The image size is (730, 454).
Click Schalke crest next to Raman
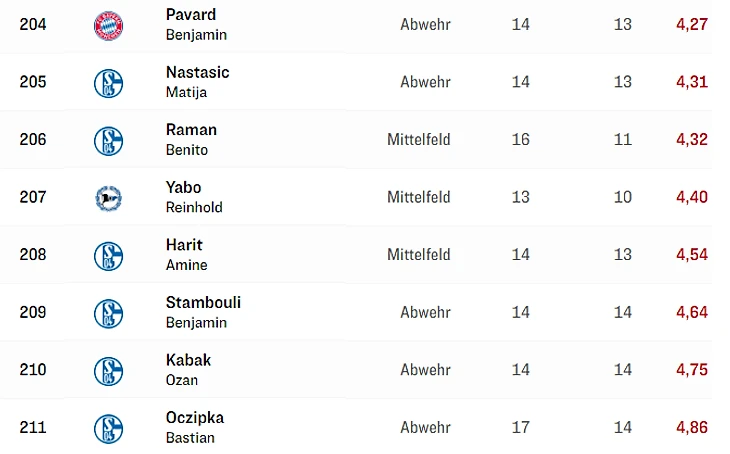tap(108, 140)
